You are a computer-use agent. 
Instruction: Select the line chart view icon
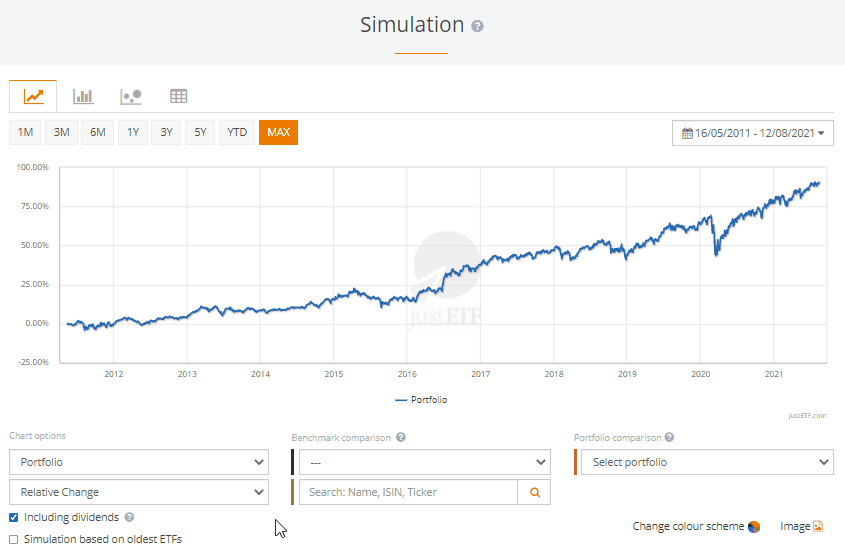(34, 97)
